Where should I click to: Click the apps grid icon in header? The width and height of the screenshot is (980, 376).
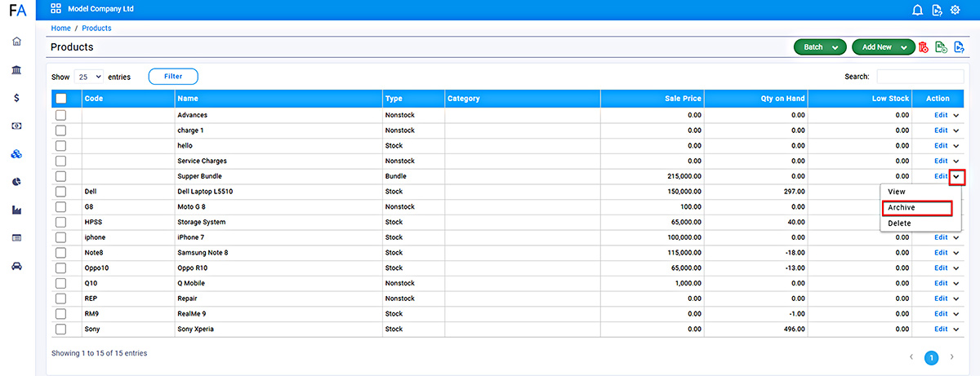pos(56,10)
